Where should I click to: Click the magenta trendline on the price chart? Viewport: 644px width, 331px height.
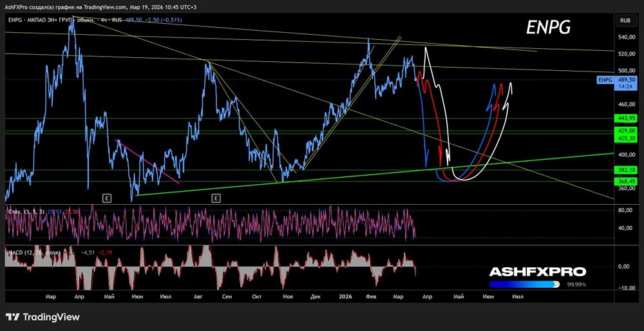pyautogui.click(x=148, y=162)
